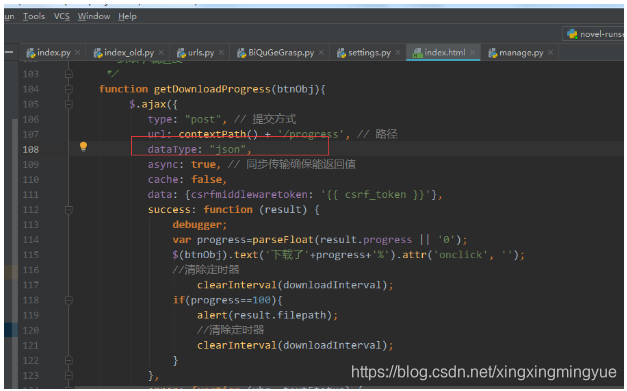Collapse getDownloadProgress function fold at line 104
This screenshot has height=391, width=627.
69,89
